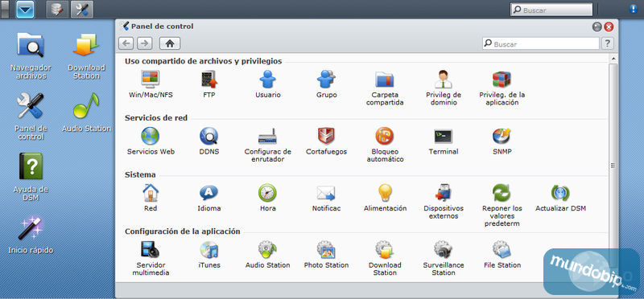Open the help question mark button

(608, 43)
